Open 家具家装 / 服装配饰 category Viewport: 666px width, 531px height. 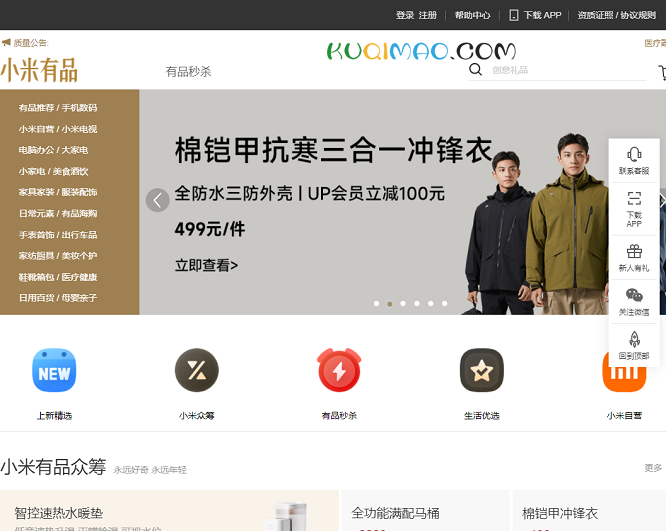coord(58,192)
